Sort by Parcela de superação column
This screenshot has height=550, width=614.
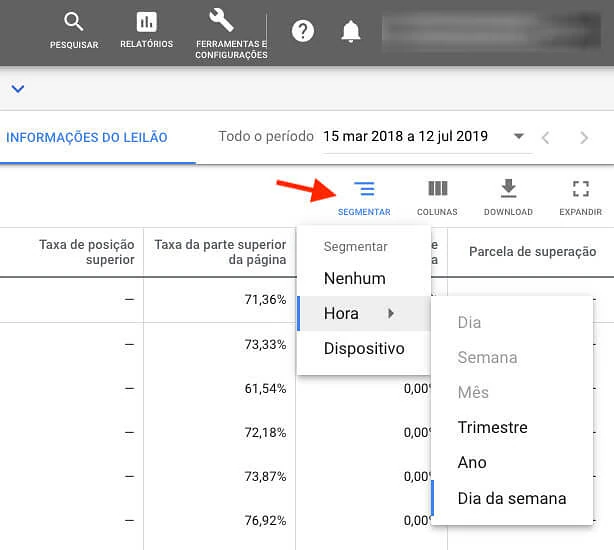533,251
